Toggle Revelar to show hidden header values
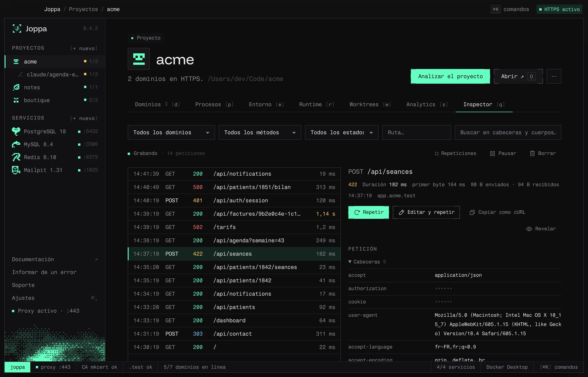 541,229
